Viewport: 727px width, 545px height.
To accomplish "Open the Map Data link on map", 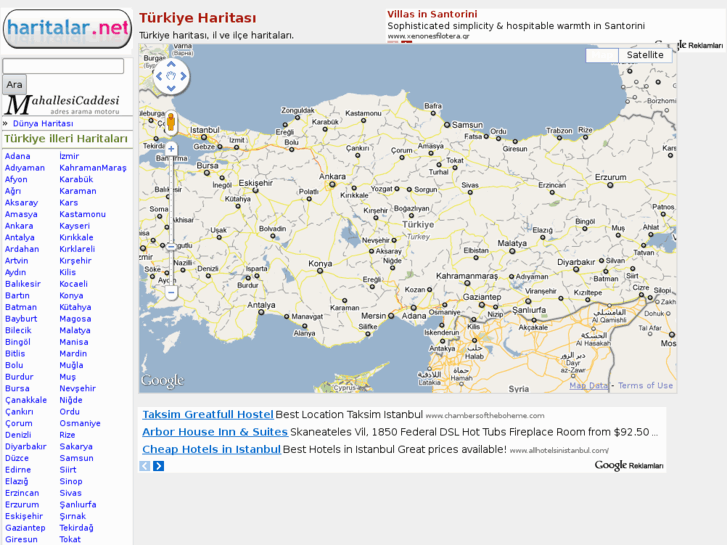I will click(588, 385).
